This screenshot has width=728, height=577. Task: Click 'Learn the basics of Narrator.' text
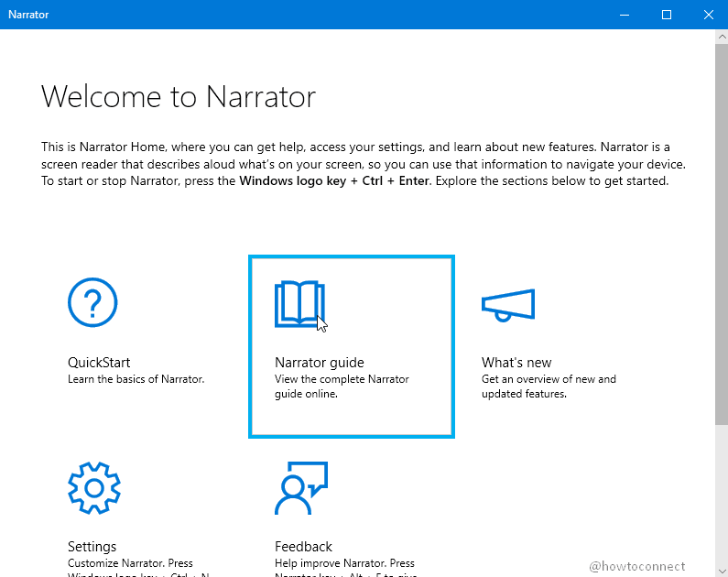136,379
